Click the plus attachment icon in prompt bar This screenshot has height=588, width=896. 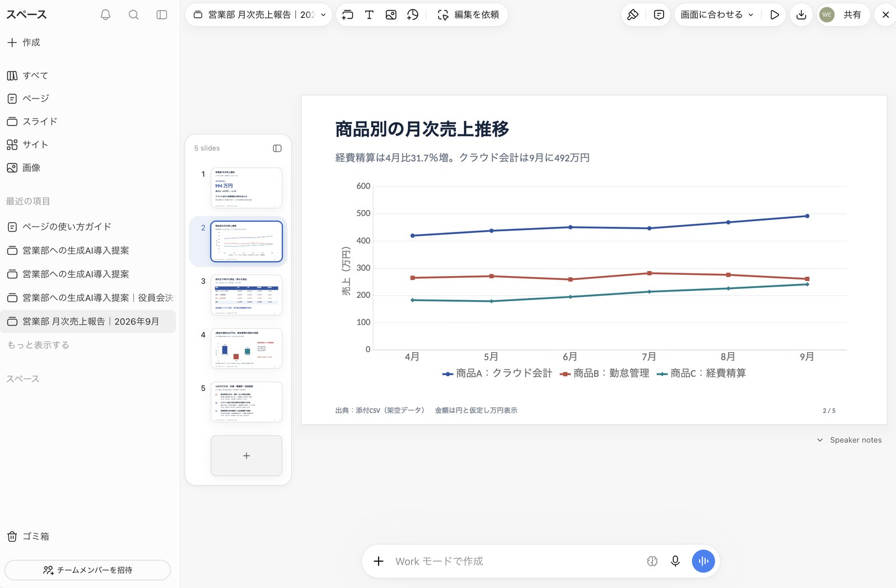[379, 561]
